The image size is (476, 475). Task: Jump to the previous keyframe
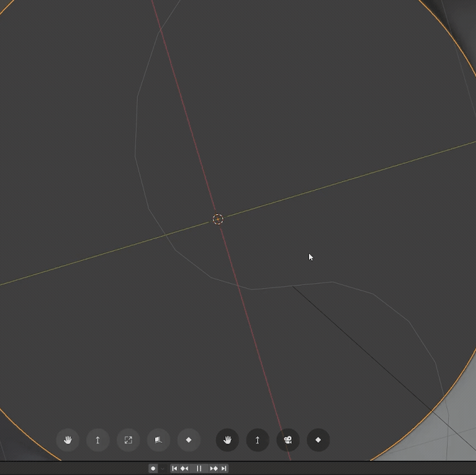point(184,469)
